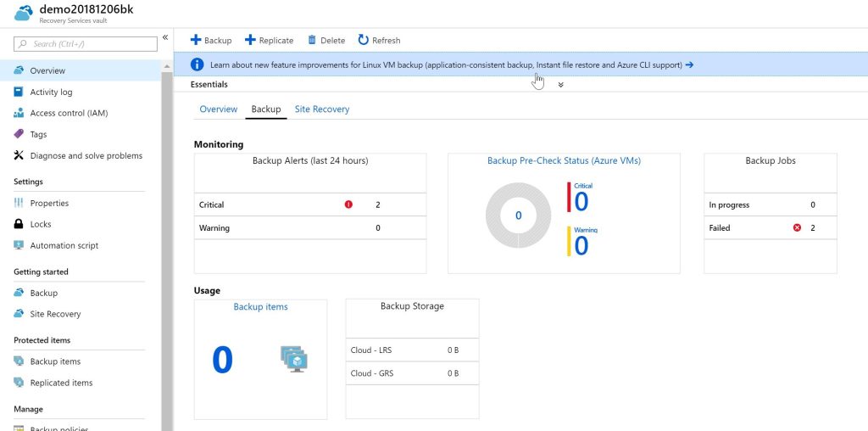Screen dimensions: 868x431
Task: Click the Locks padlock icon
Action: (19, 224)
